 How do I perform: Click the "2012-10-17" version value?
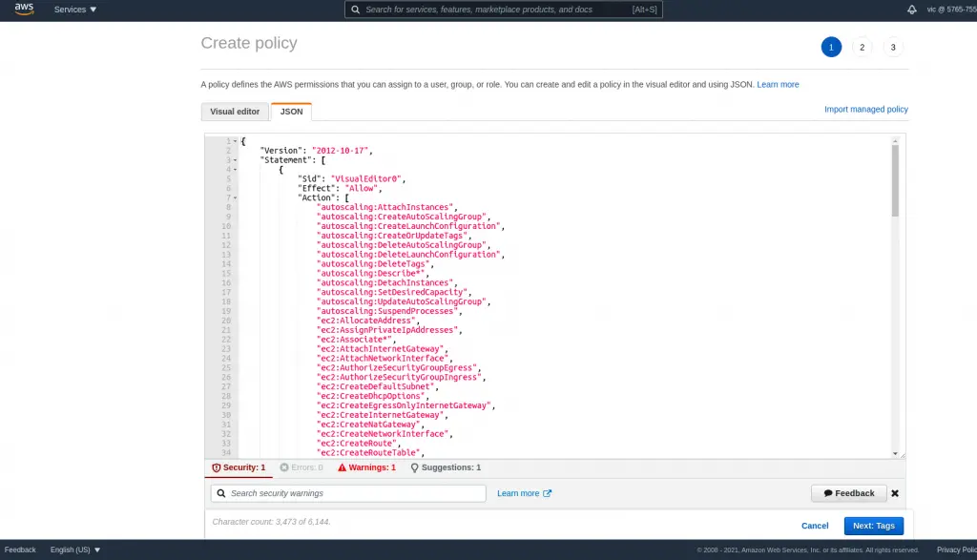[x=341, y=151]
